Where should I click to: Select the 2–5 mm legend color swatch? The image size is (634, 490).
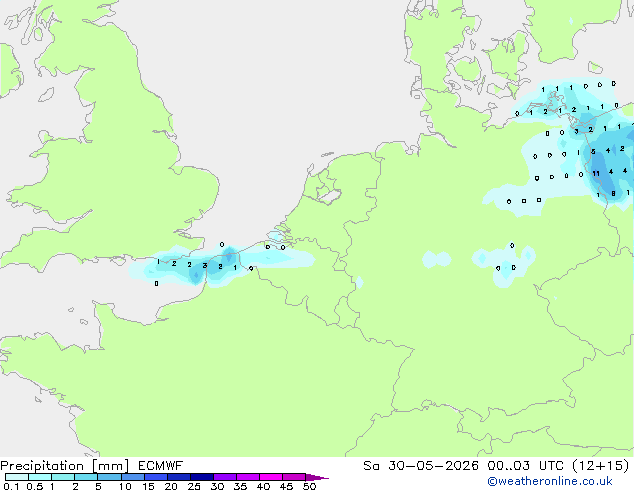[86, 477]
